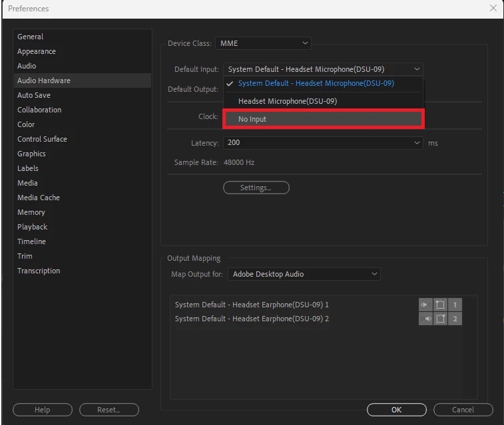Click the channel 1 tile in Output Mapping
504x425 pixels.
[x=455, y=305]
